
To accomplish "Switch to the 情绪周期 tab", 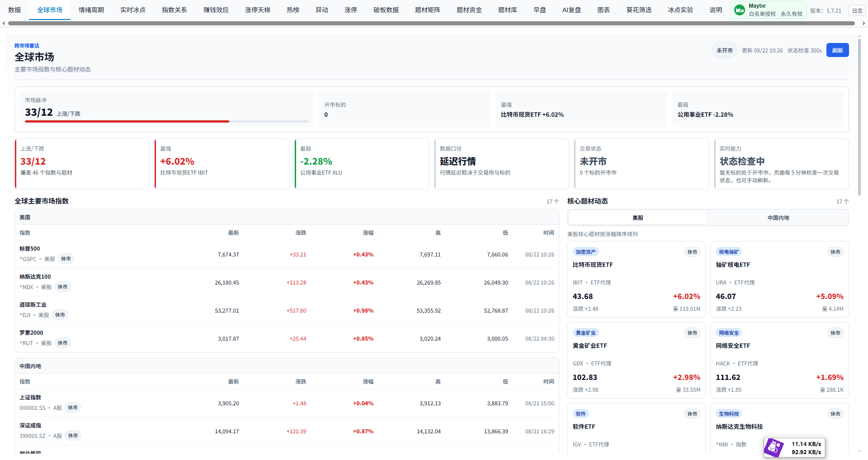I will (91, 10).
